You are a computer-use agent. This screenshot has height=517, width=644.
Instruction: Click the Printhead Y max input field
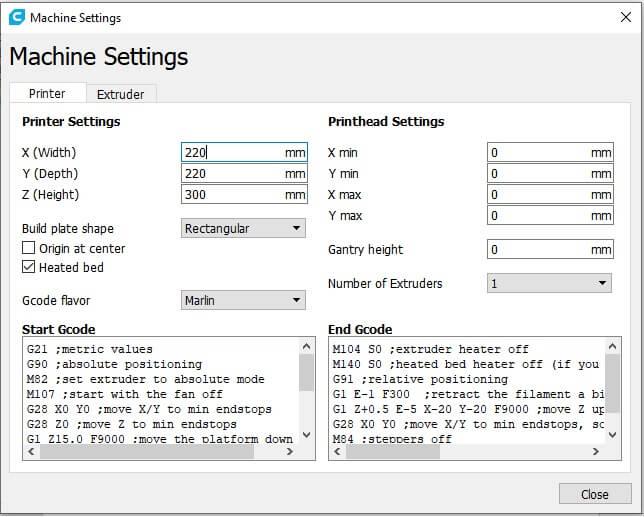538,216
